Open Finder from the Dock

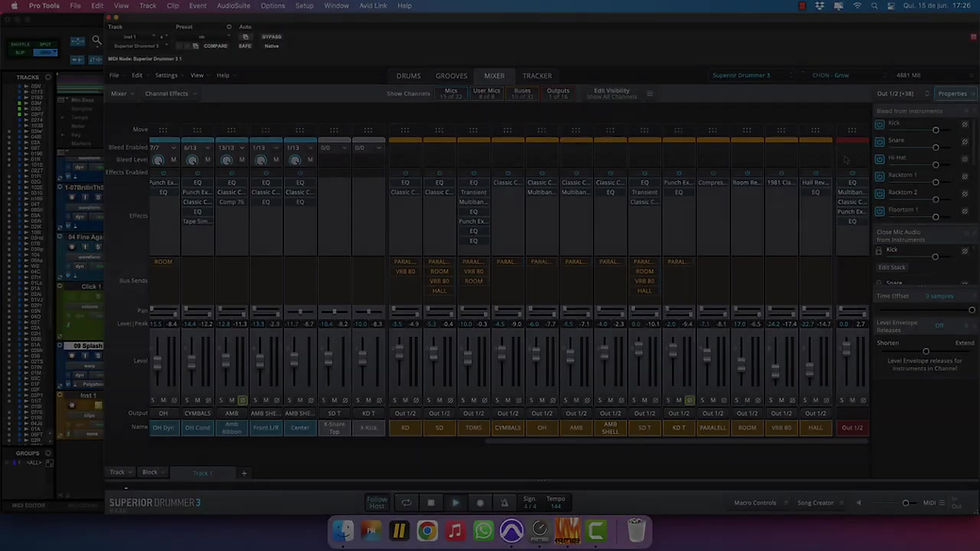coord(343,531)
